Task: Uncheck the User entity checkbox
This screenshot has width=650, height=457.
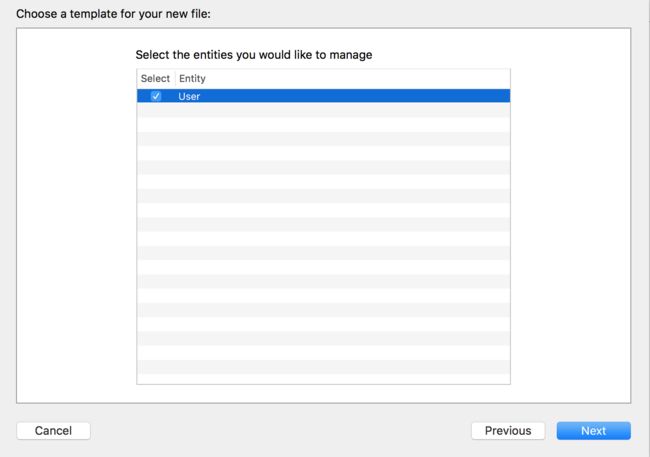Action: click(x=156, y=96)
